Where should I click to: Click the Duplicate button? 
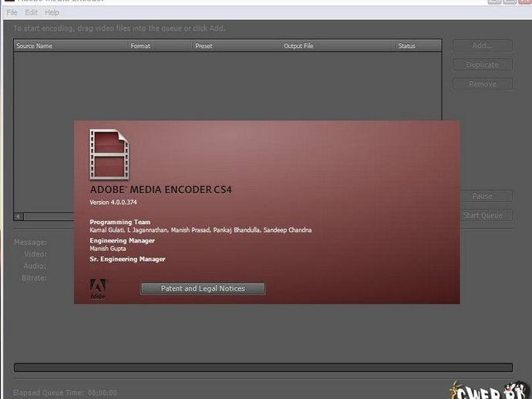483,65
